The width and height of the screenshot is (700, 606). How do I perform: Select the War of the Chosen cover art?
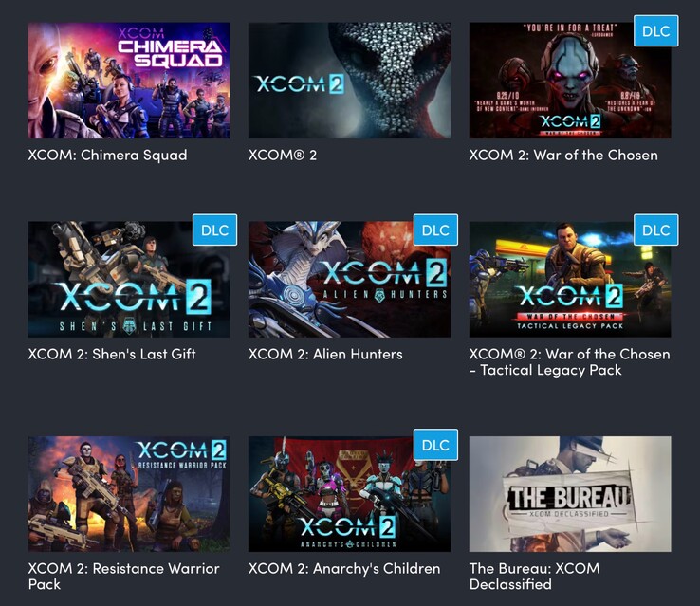[570, 81]
